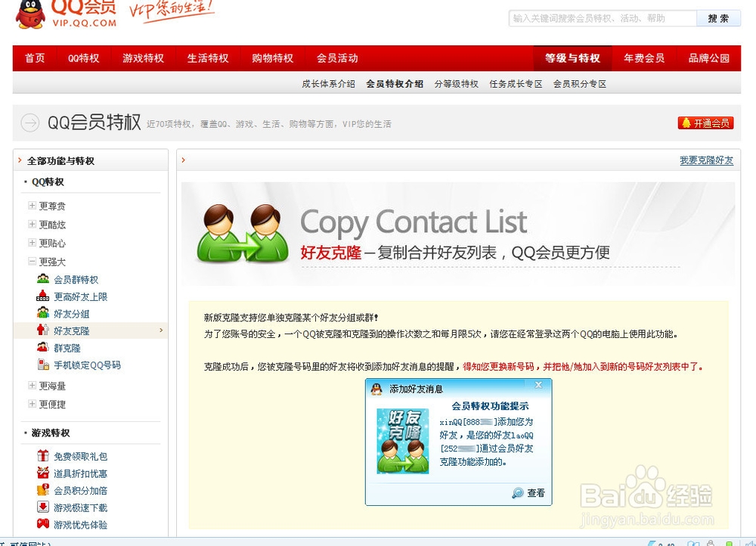The width and height of the screenshot is (756, 546).
Task: Select the 等级与特权 tab
Action: point(572,58)
